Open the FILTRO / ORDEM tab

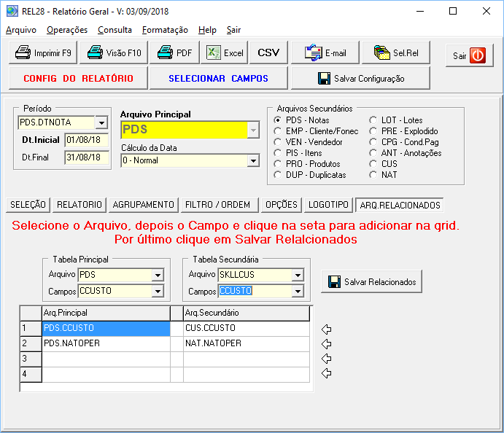[x=220, y=205]
